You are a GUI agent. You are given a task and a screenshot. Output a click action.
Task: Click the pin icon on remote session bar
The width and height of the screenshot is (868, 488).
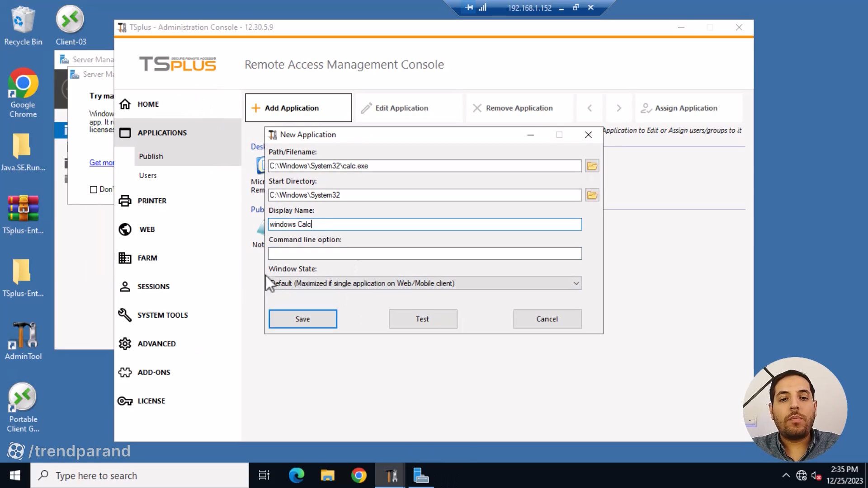coord(469,8)
